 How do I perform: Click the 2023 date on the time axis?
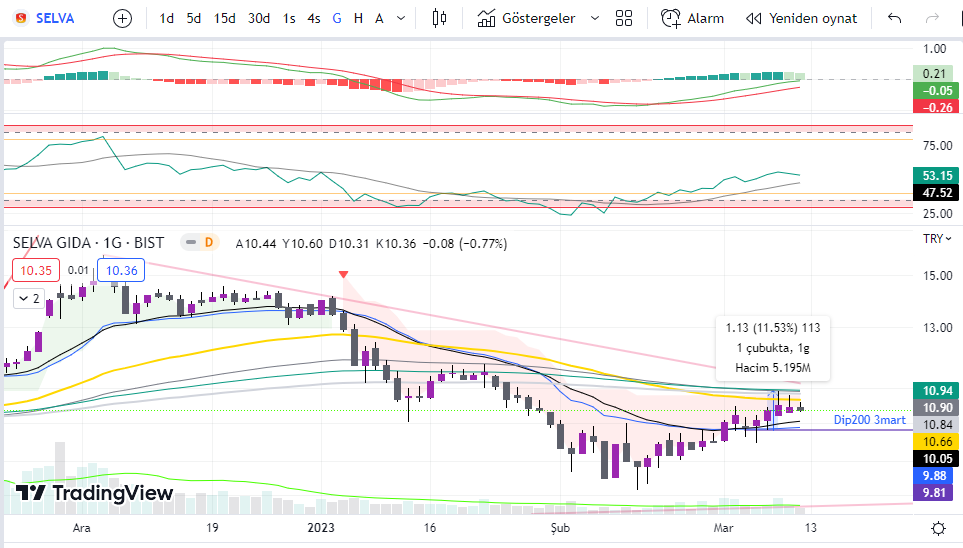click(321, 528)
